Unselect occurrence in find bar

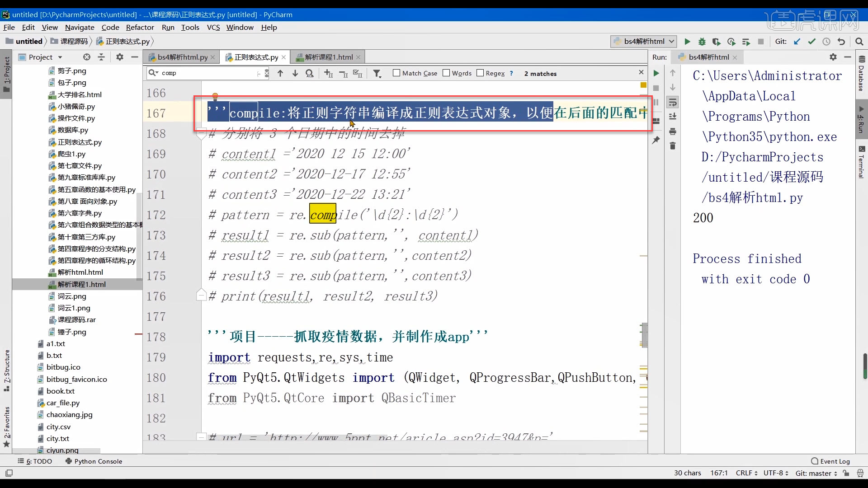coord(344,73)
